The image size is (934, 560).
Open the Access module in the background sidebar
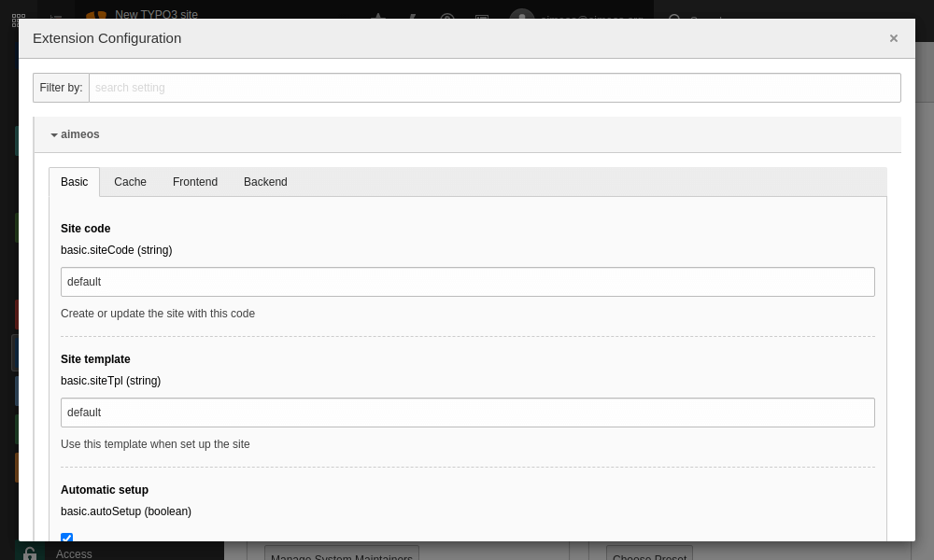74,553
